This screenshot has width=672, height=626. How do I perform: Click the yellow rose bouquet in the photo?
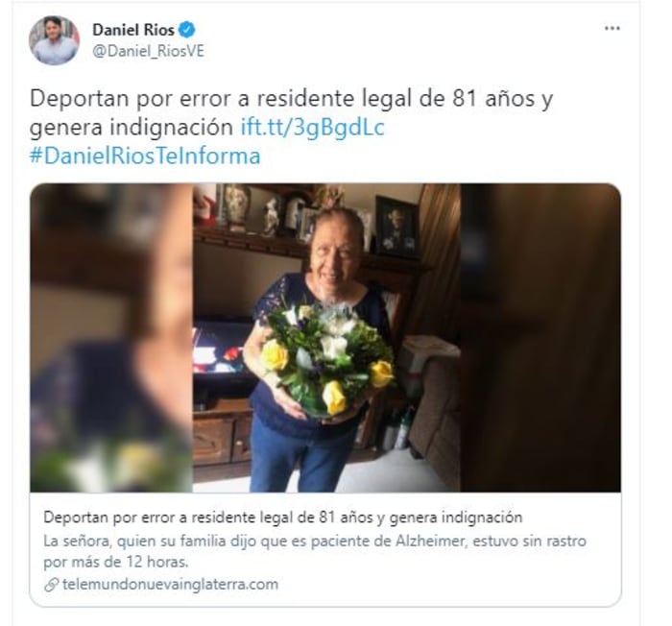pyautogui.click(x=328, y=359)
